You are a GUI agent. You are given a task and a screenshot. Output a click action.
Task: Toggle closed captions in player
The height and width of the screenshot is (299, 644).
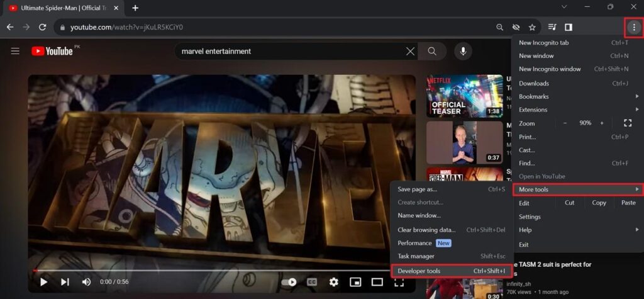coord(312,282)
